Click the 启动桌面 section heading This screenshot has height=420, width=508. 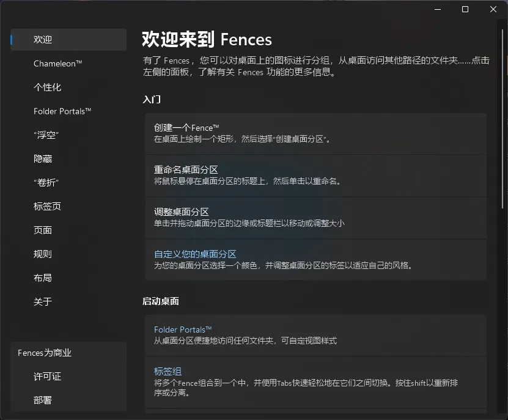pos(161,301)
